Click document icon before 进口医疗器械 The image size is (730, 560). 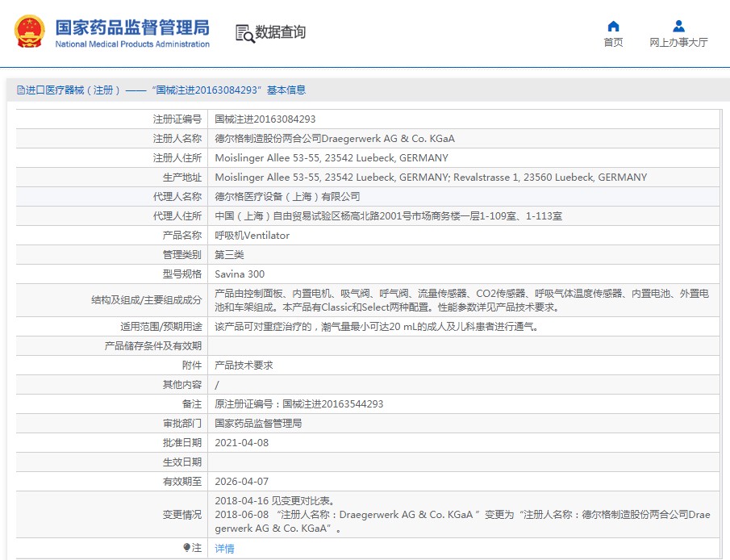pos(20,90)
